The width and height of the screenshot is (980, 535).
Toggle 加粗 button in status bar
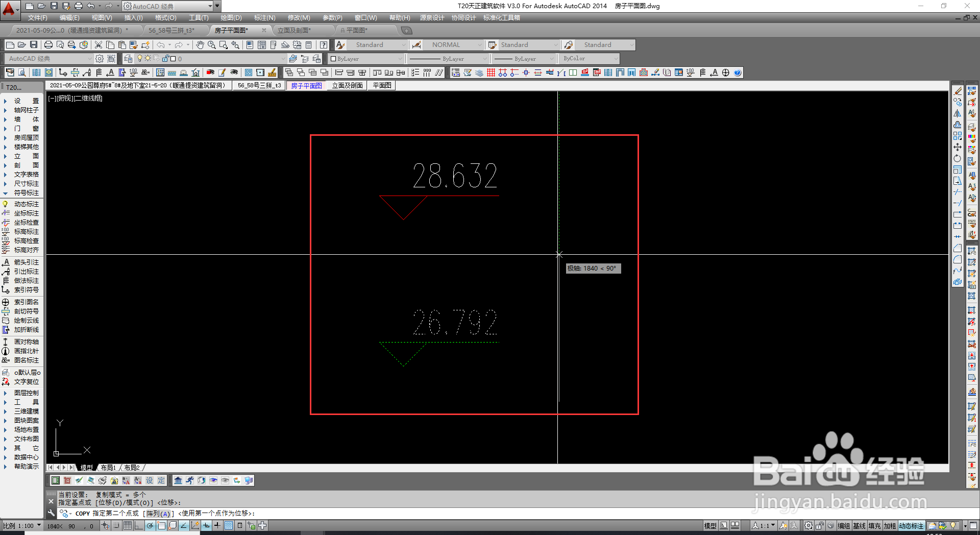click(x=890, y=526)
